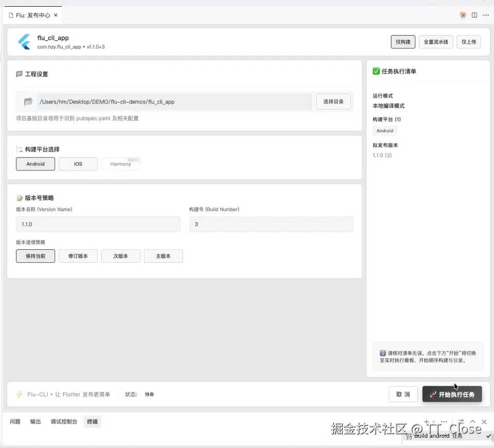494x448 pixels.
Task: Open the terminal panel ellipsis menu
Action: pyautogui.click(x=444, y=422)
